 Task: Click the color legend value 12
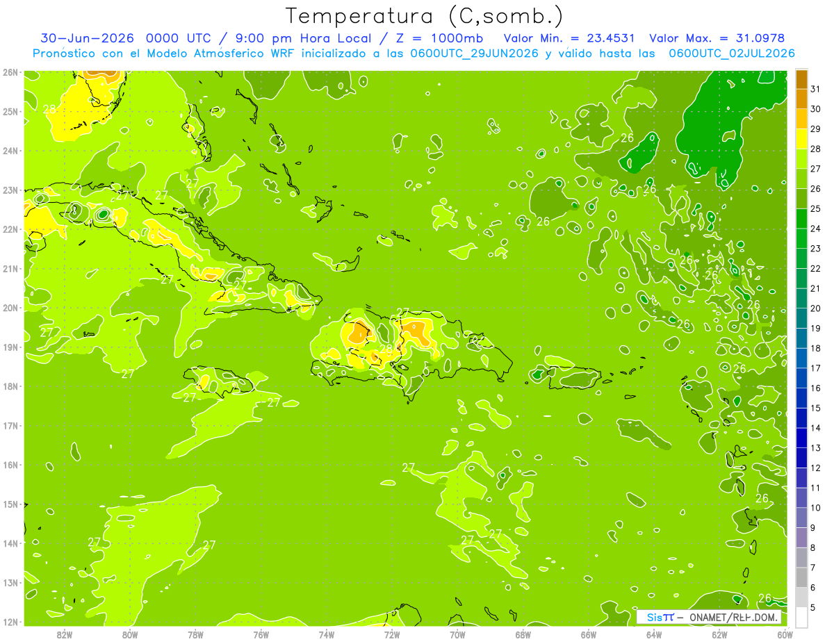tap(815, 468)
